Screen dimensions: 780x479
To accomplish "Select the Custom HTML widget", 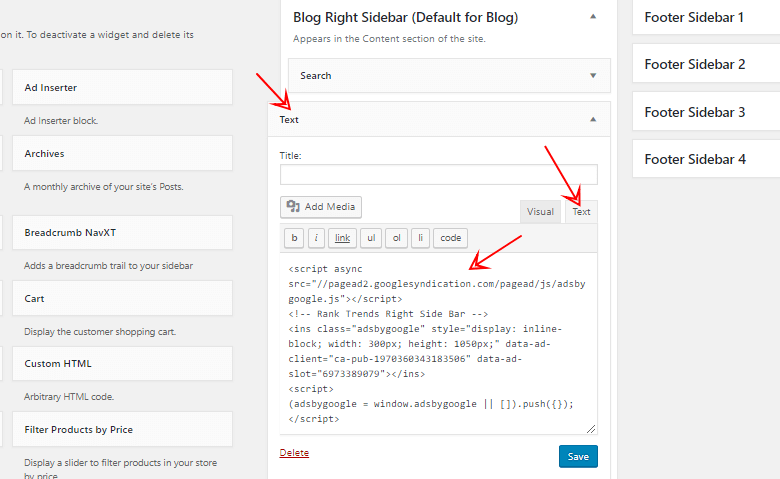I will coord(122,364).
